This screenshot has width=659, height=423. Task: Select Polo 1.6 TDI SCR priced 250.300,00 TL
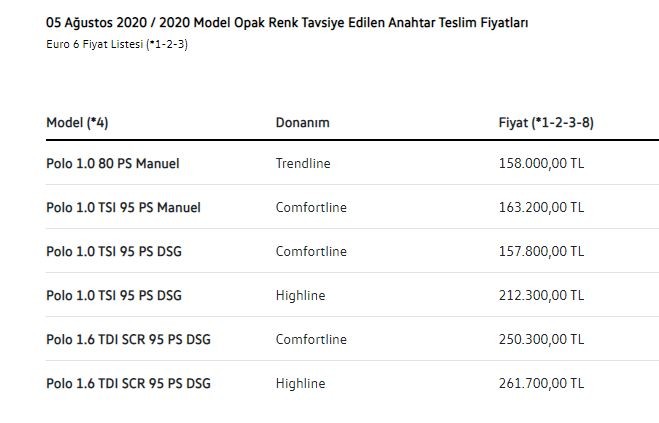click(x=128, y=340)
